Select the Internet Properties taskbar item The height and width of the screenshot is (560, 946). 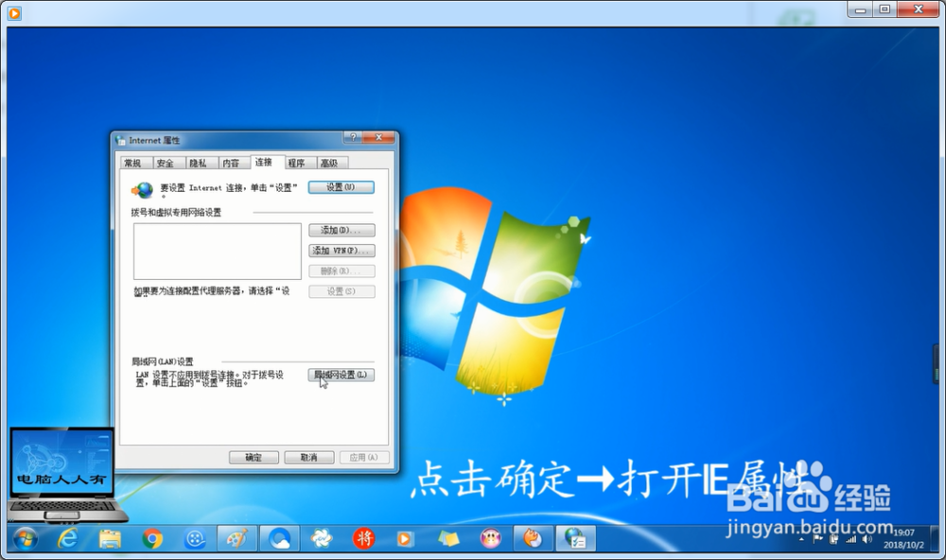coord(576,538)
